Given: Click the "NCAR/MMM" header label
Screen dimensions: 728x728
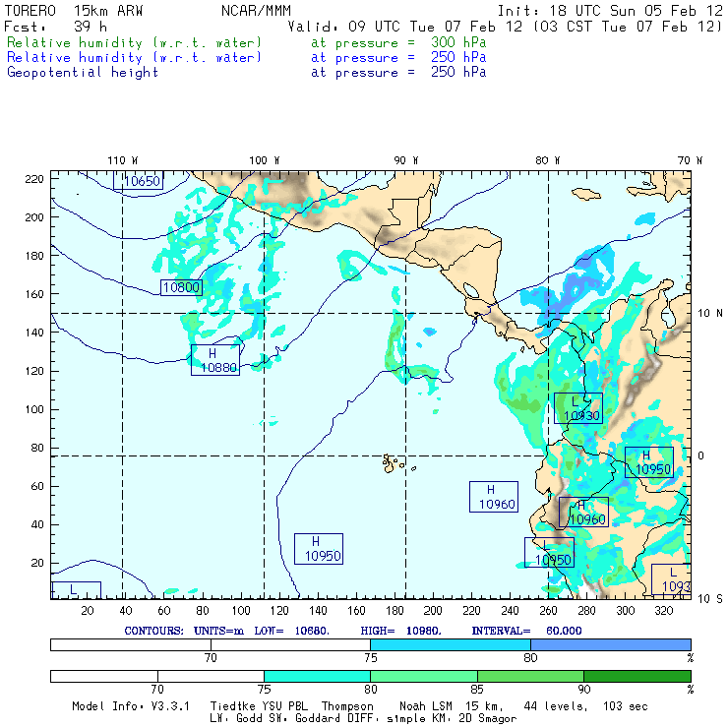Looking at the screenshot, I should [x=256, y=11].
